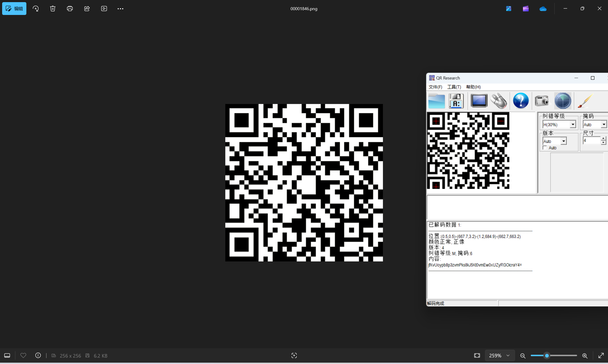This screenshot has width=608, height=364.
Task: Close the Photos window
Action: [x=599, y=9]
